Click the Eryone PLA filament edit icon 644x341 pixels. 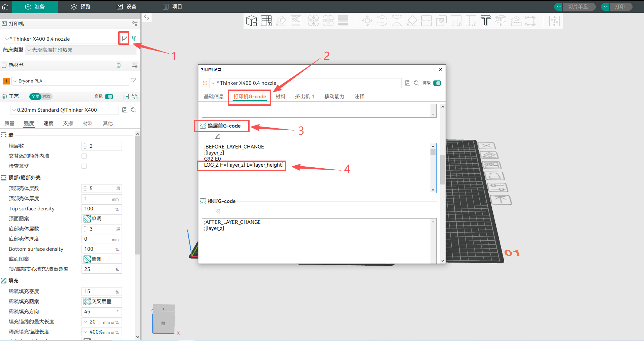point(133,81)
